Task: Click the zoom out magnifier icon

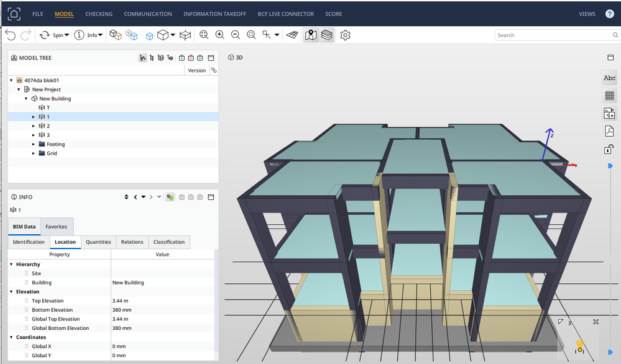Action: point(236,35)
